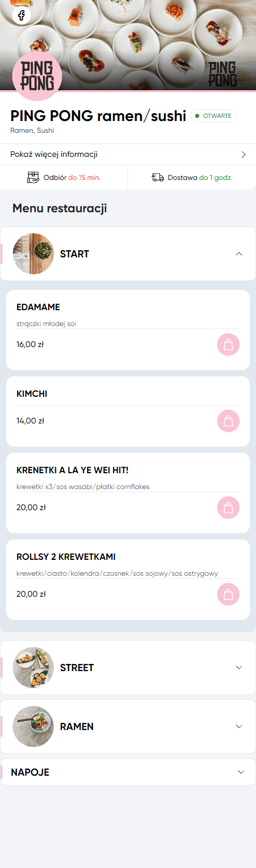Click the RAMEN bowl thumbnail
The height and width of the screenshot is (868, 256).
click(x=33, y=726)
